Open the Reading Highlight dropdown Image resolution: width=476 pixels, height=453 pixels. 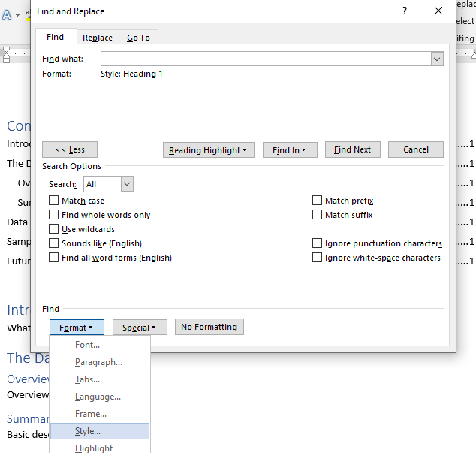pyautogui.click(x=209, y=149)
